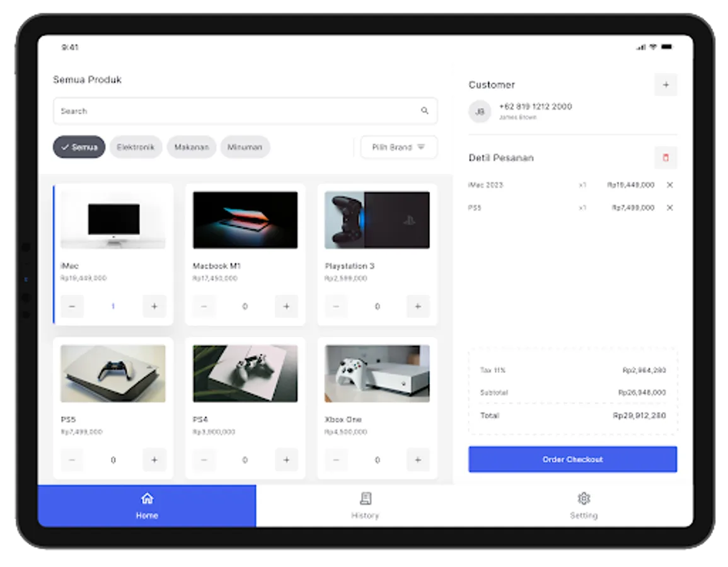Select the Semua category chip
The height and width of the screenshot is (567, 728).
[79, 147]
